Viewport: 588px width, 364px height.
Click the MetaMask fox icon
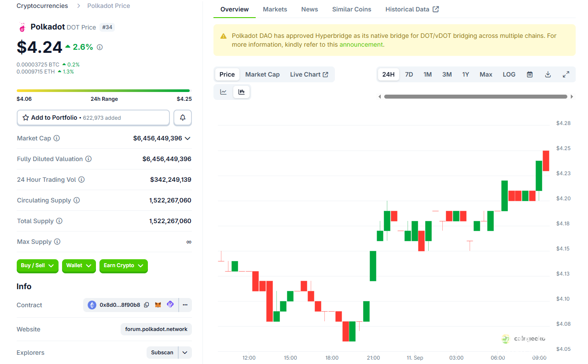pos(158,305)
